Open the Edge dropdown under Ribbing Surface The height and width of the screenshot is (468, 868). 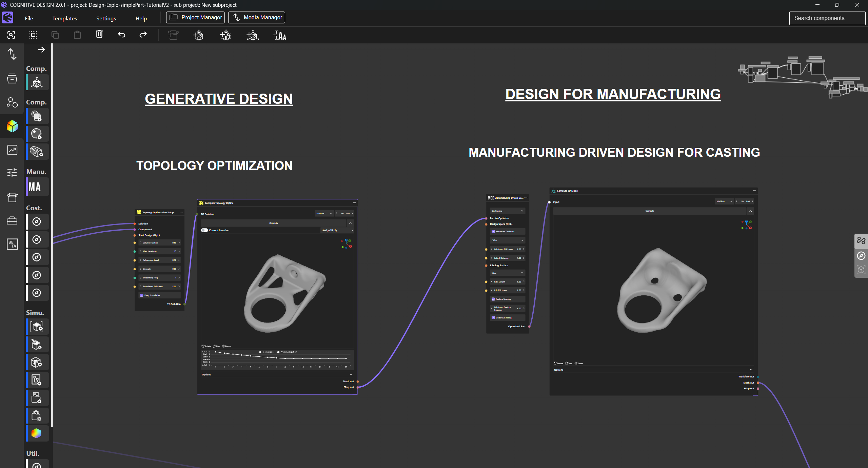tap(507, 273)
